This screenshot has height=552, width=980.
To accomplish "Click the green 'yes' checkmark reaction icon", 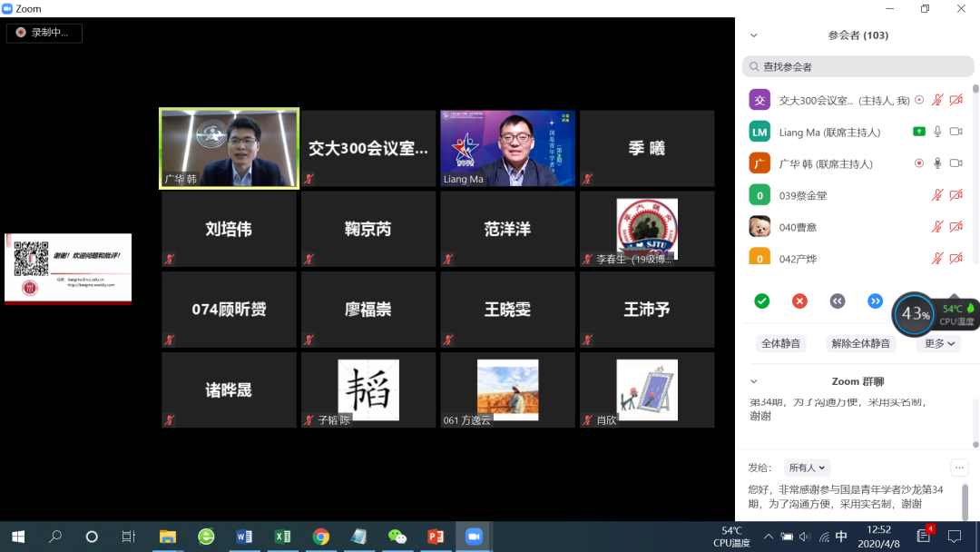I will pos(762,301).
